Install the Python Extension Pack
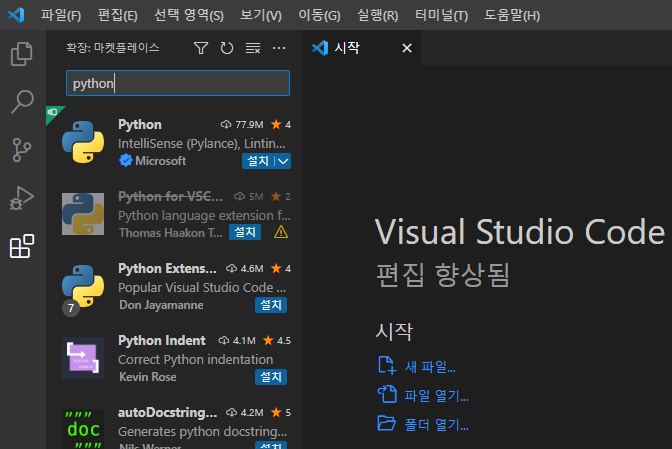 271,305
